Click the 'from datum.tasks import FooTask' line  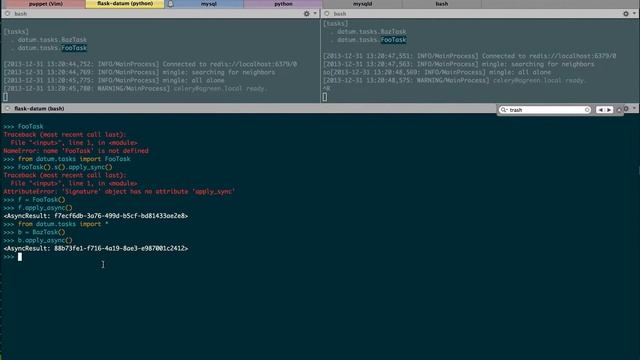[x=67, y=159]
